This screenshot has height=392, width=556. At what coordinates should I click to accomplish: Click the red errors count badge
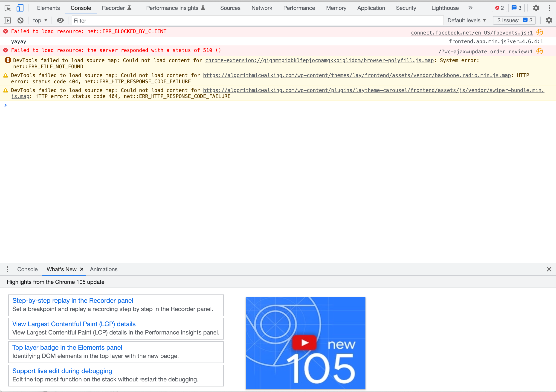pos(499,8)
